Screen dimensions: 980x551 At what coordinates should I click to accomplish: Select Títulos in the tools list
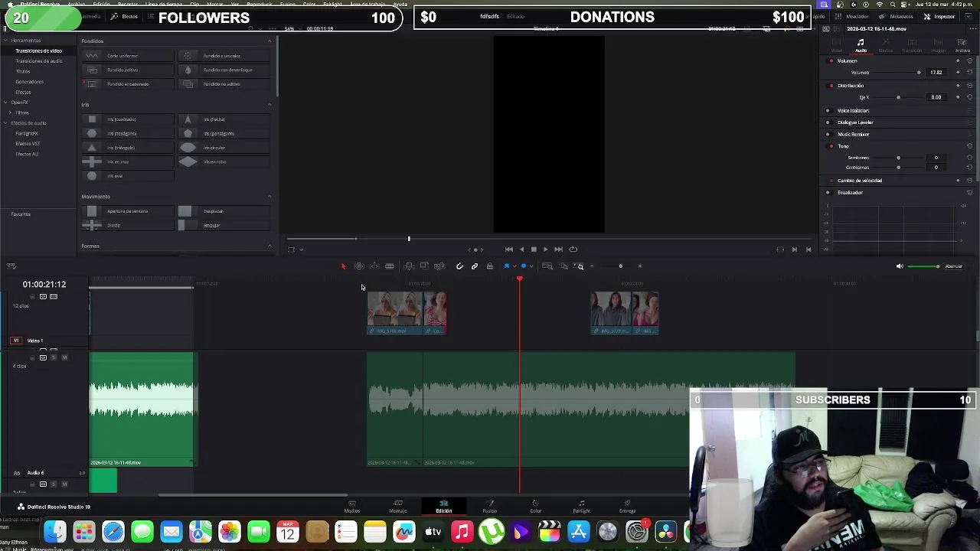click(x=23, y=71)
